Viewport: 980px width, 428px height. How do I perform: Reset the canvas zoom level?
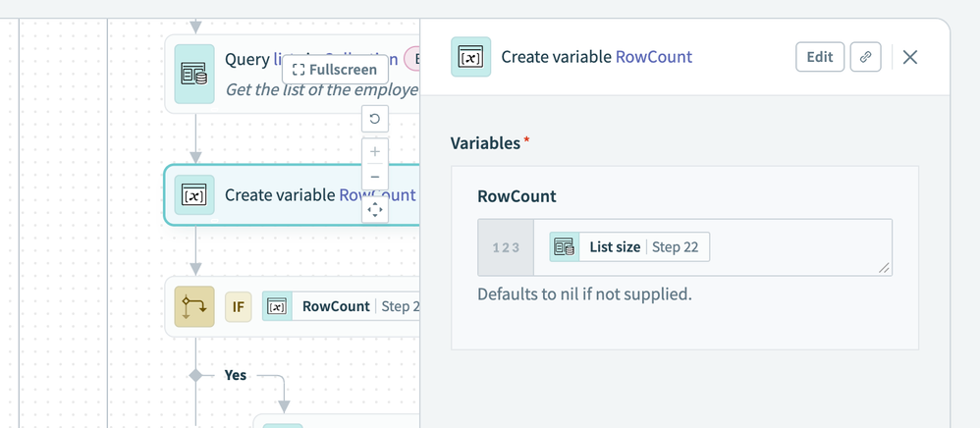point(375,120)
